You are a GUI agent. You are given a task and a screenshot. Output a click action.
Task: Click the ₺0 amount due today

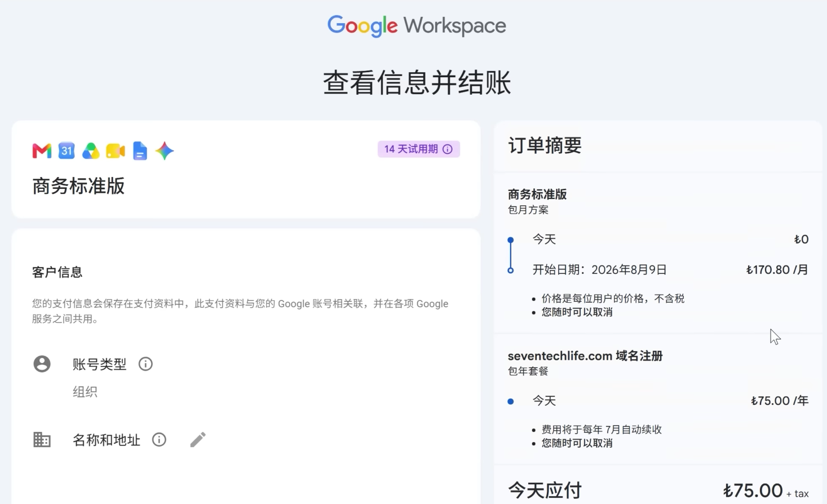(x=801, y=239)
